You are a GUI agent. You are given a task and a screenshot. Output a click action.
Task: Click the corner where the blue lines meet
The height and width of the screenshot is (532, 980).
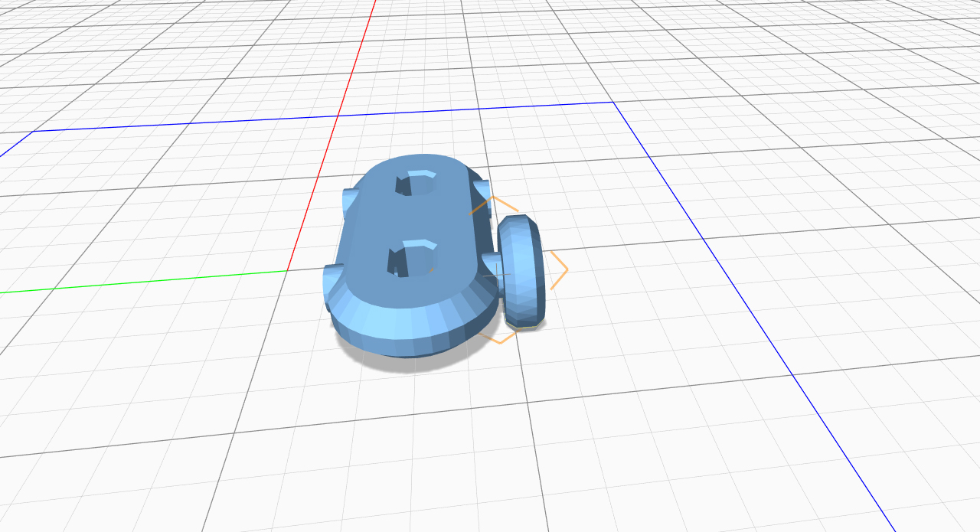(x=613, y=103)
